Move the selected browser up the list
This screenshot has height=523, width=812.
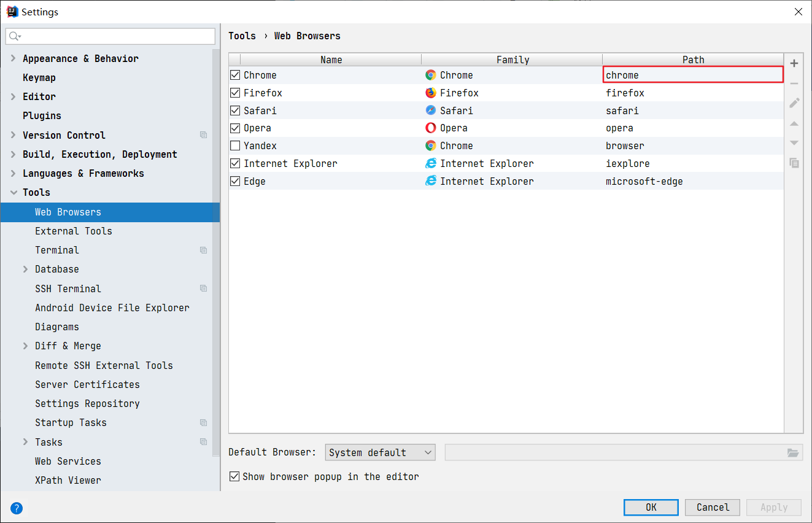794,123
